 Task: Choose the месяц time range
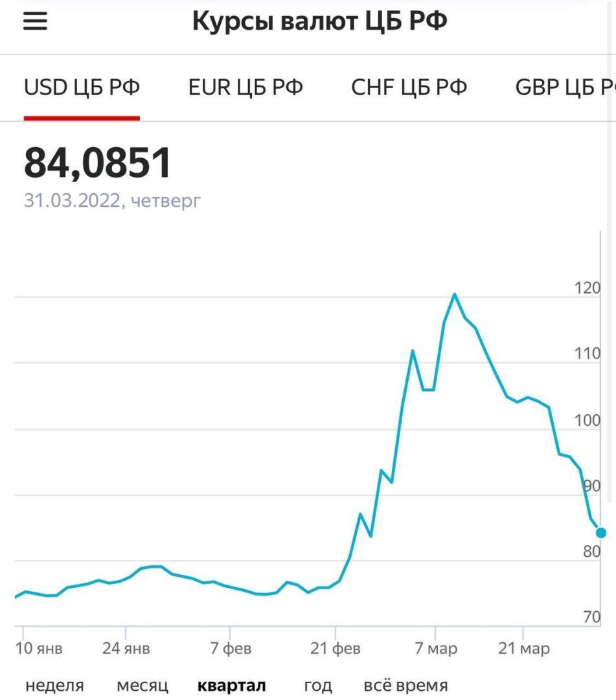(x=143, y=685)
